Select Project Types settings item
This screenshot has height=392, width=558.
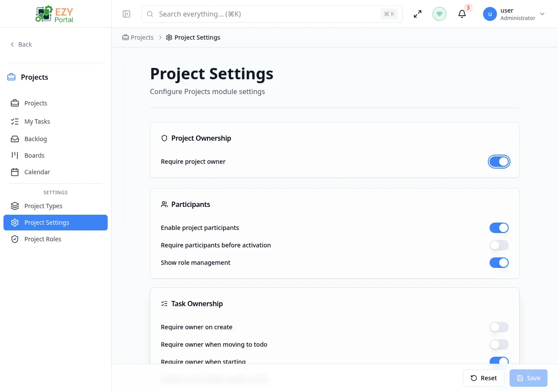click(x=55, y=206)
